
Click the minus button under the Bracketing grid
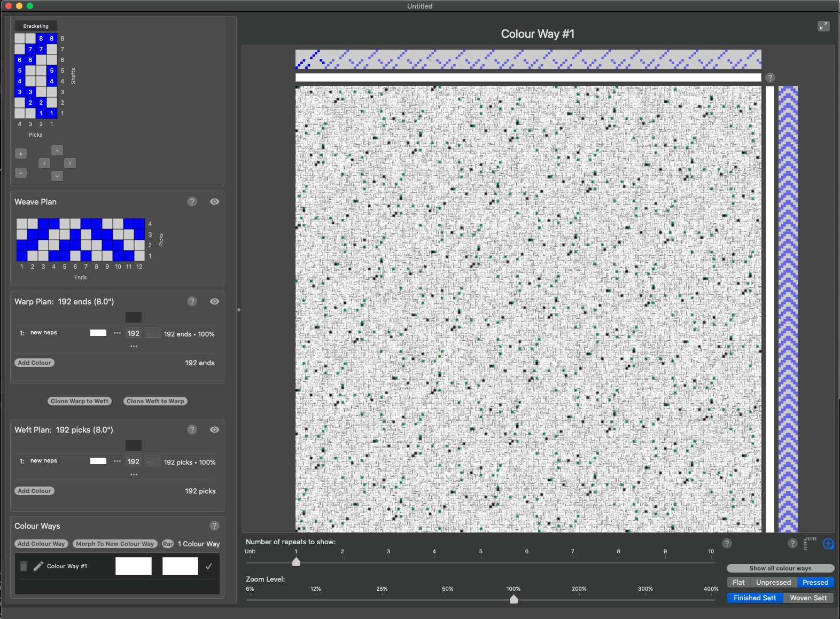coord(21,173)
